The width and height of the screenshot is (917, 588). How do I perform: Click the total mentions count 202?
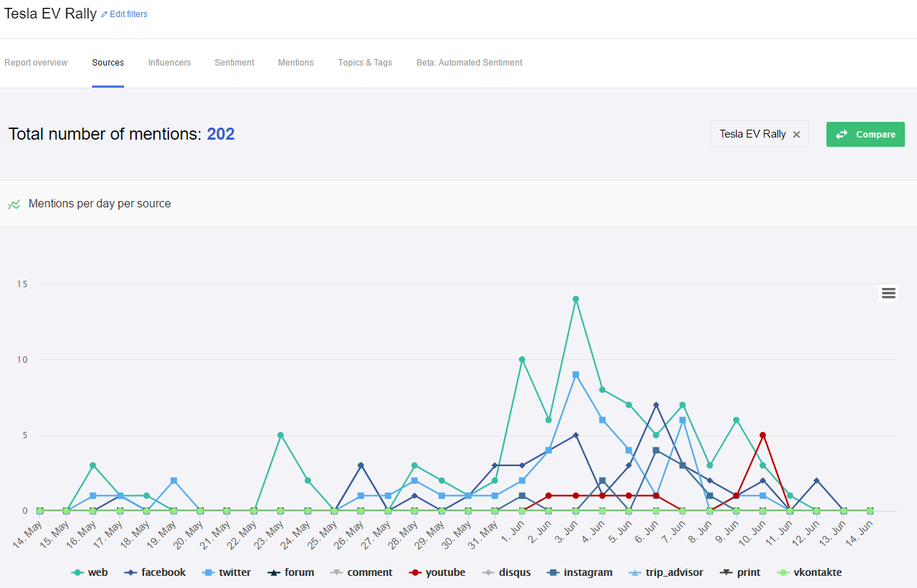click(220, 134)
